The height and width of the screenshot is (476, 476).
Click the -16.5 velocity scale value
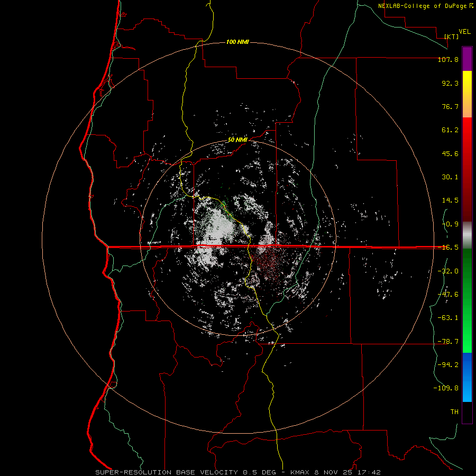pos(448,248)
